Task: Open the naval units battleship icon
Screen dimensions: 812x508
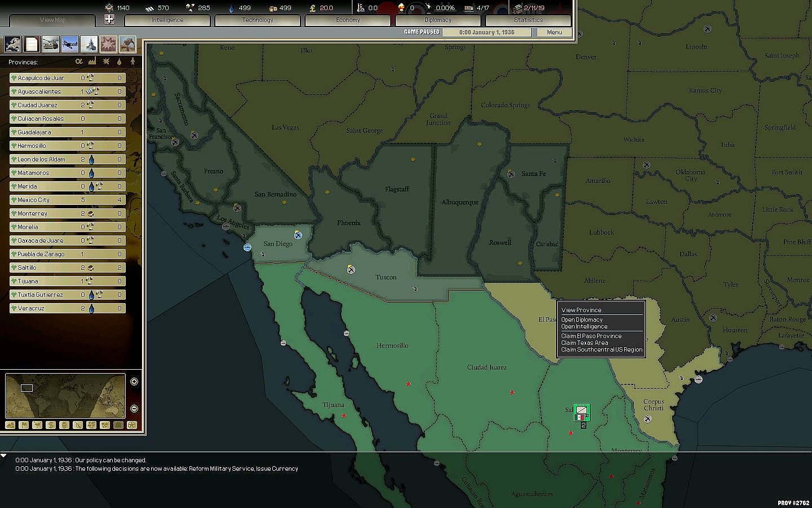Action: click(89, 43)
